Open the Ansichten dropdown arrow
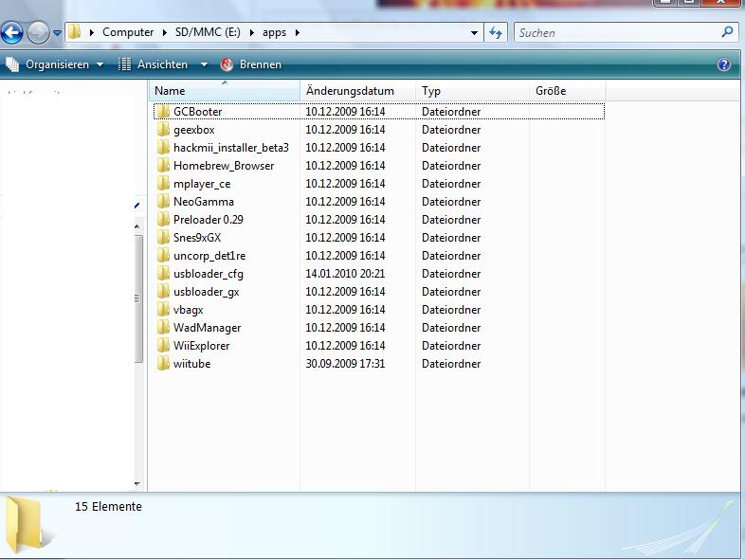 click(204, 64)
